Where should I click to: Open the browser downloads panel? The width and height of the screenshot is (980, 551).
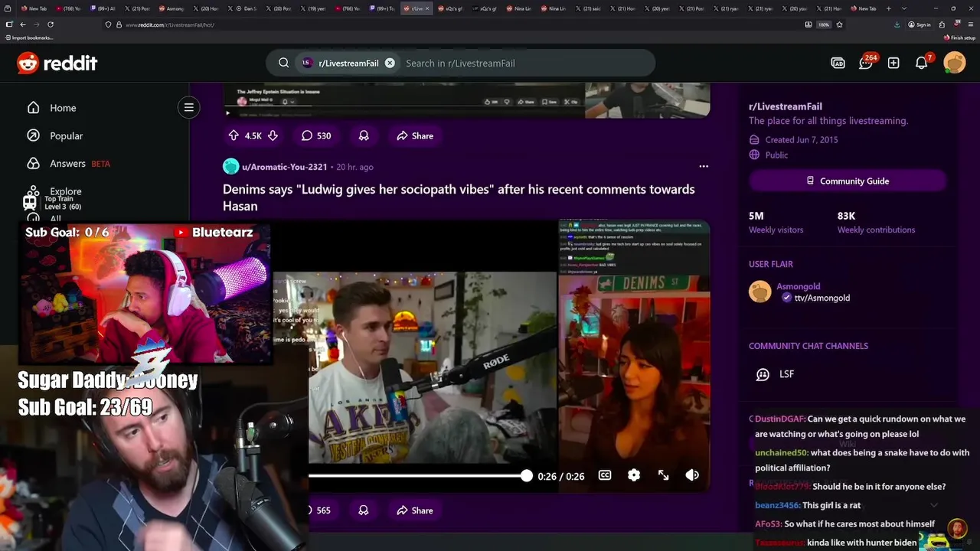click(897, 24)
